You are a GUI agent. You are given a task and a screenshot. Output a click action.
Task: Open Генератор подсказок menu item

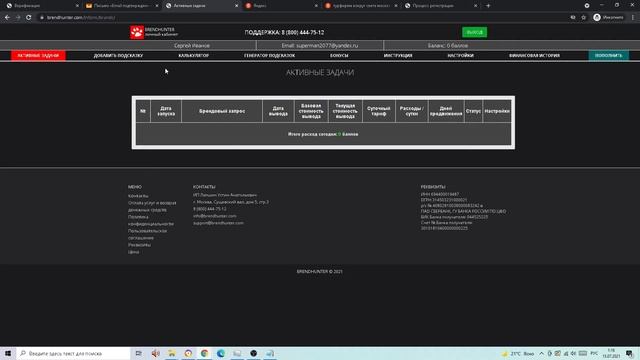tap(269, 56)
